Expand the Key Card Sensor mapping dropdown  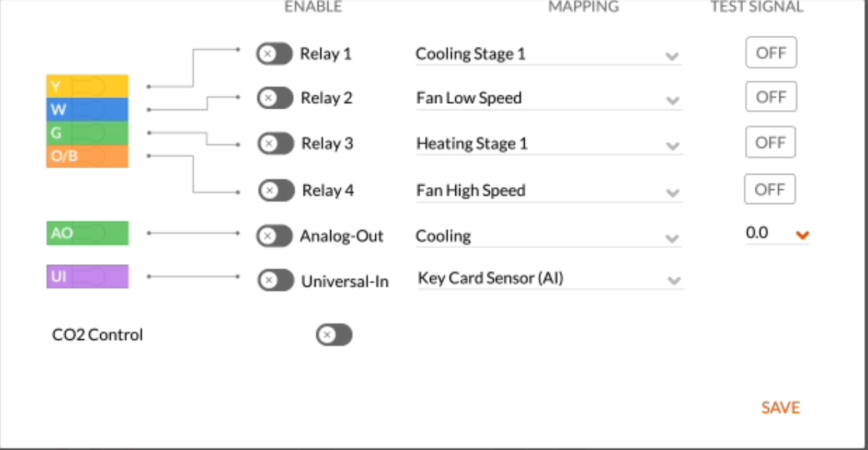(x=675, y=280)
